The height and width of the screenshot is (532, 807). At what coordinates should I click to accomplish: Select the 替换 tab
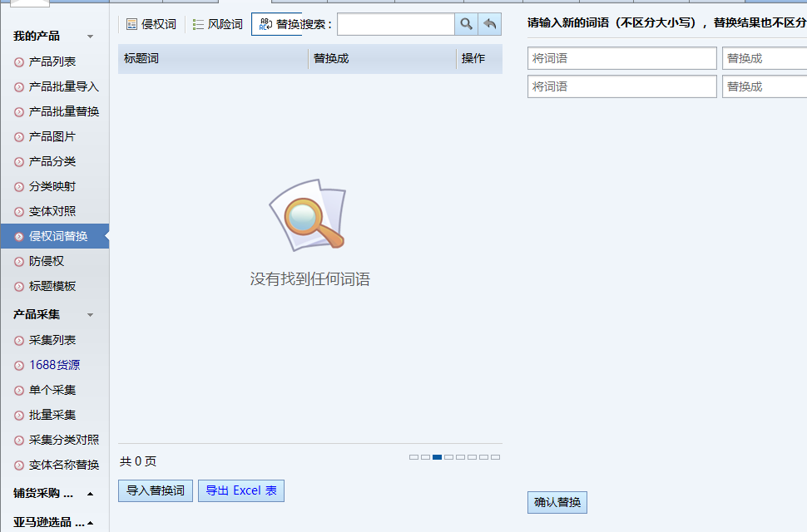(276, 24)
